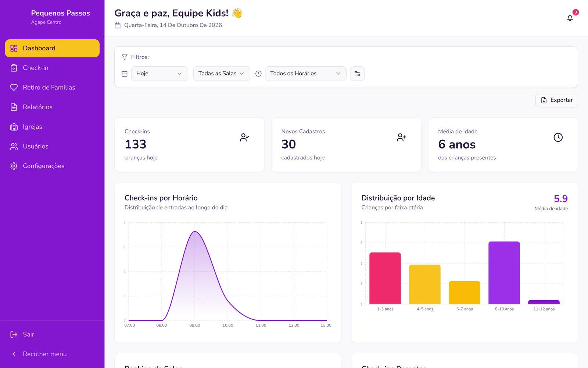
Task: Click the short 11-12 anos bar
Action: tap(544, 302)
